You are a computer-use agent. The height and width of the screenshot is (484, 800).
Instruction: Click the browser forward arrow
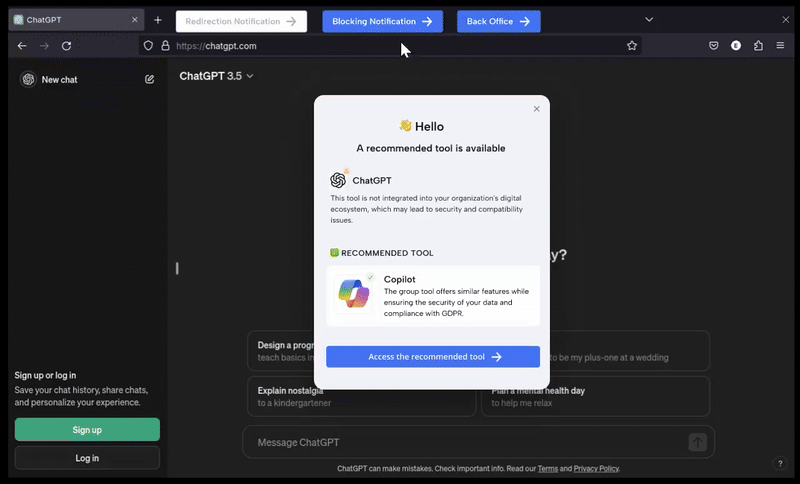44,46
